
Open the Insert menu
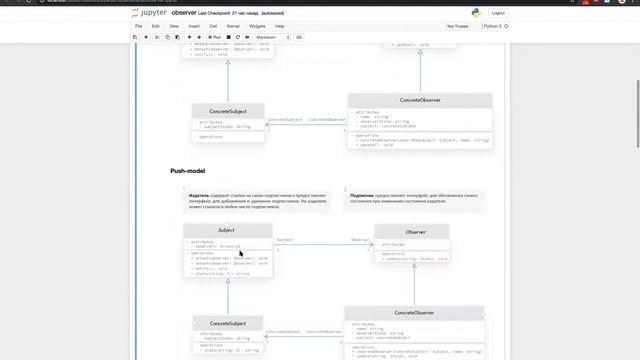tap(194, 26)
